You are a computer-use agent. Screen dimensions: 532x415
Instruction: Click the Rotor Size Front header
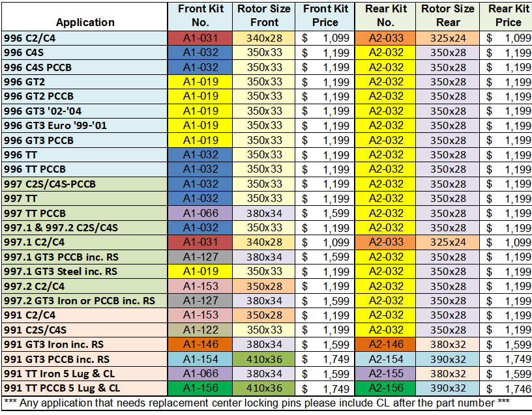[264, 17]
